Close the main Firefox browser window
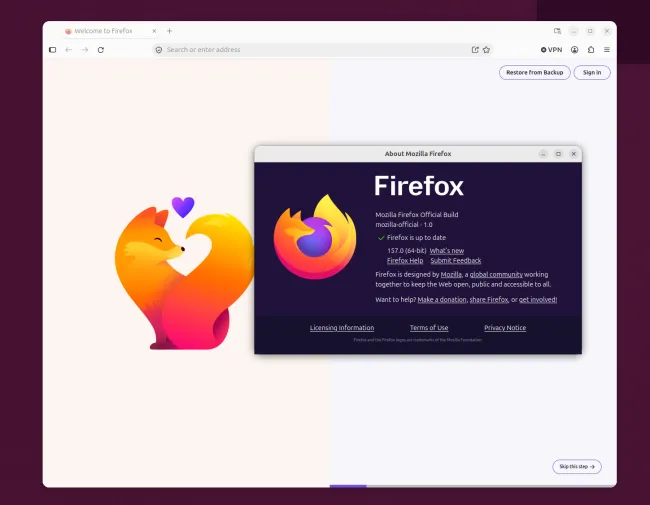 (x=607, y=31)
